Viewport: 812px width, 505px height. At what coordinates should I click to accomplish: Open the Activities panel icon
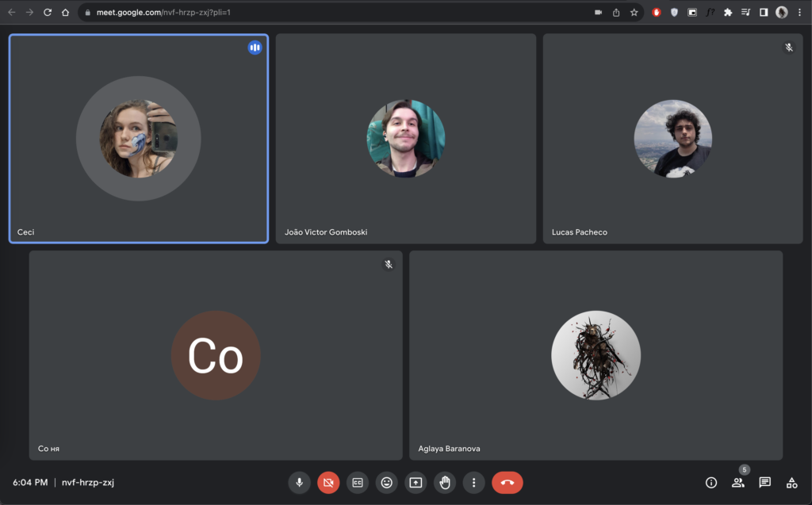[791, 482]
